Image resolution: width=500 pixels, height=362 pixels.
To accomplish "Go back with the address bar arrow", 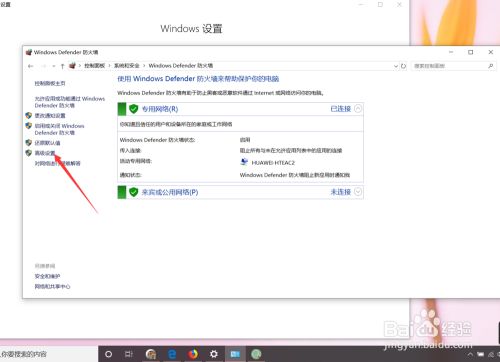I will pos(31,66).
